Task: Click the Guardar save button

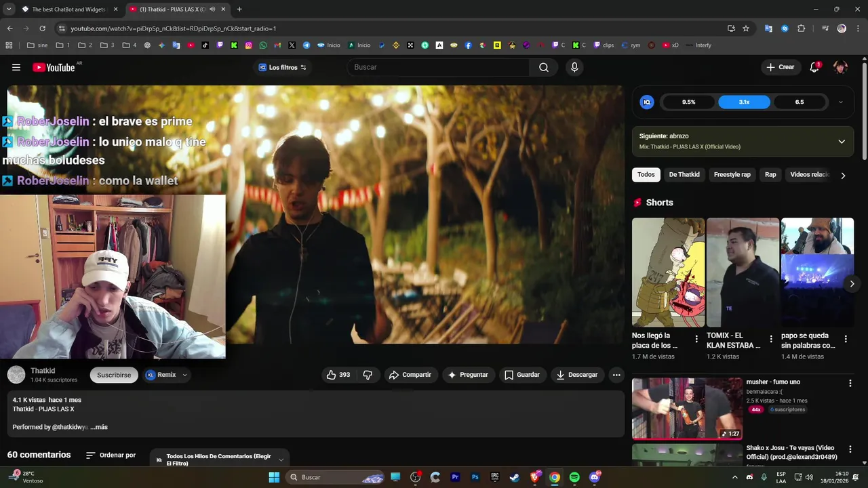Action: click(x=522, y=375)
